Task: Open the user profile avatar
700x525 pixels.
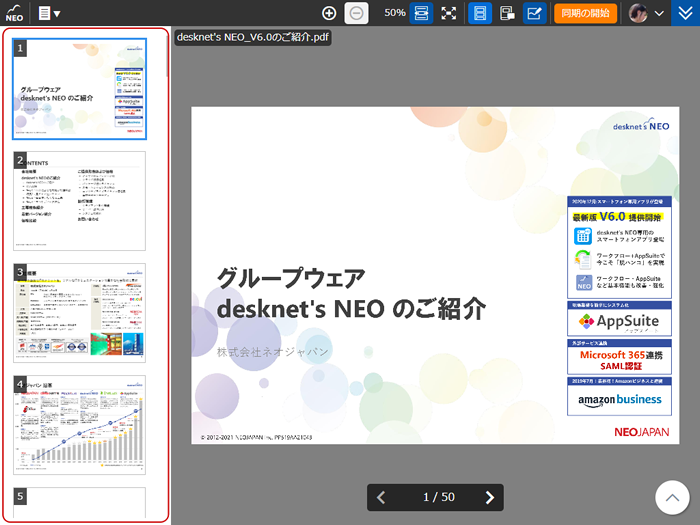Action: 638,13
